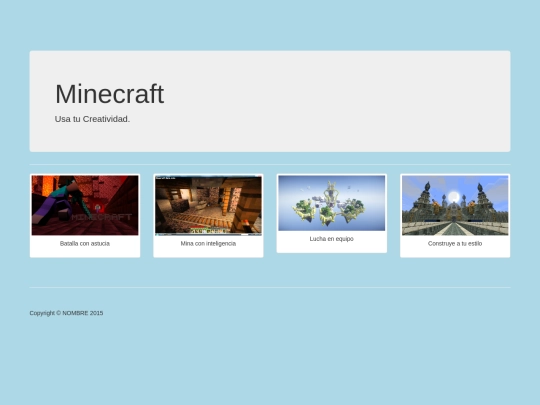
Task: Click the caption 'Batalla con astucia'
Action: (x=85, y=243)
